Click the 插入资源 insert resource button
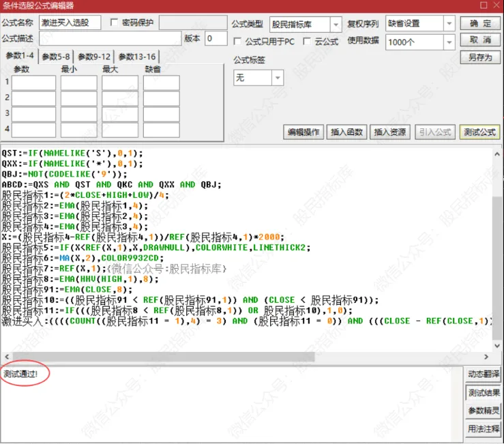The width and height of the screenshot is (504, 444). click(390, 132)
